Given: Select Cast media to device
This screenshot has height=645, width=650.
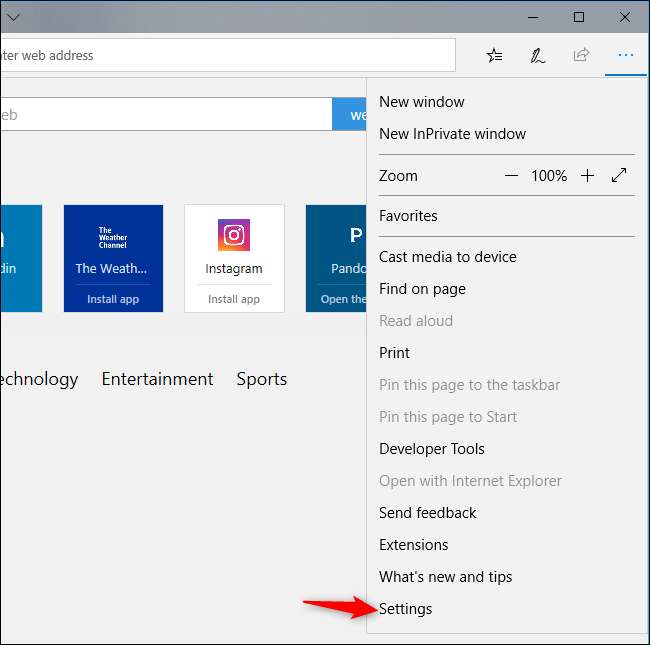Looking at the screenshot, I should coord(447,257).
